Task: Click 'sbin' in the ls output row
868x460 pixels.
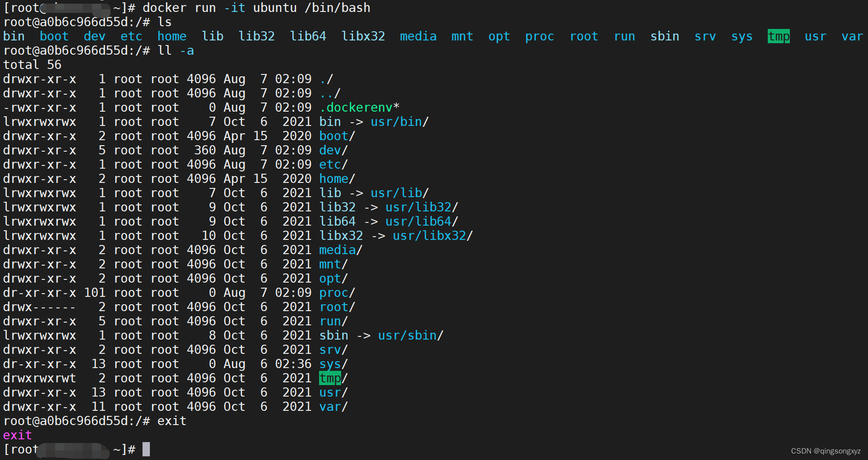Action: coord(665,36)
